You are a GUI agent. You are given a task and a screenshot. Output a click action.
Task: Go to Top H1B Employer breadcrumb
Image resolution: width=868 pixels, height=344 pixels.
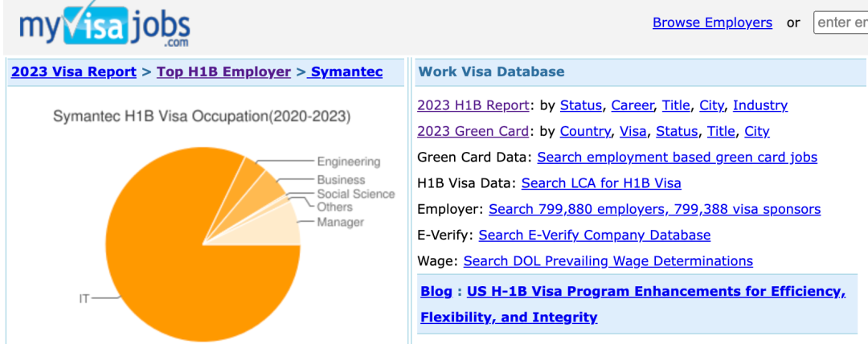pyautogui.click(x=223, y=72)
